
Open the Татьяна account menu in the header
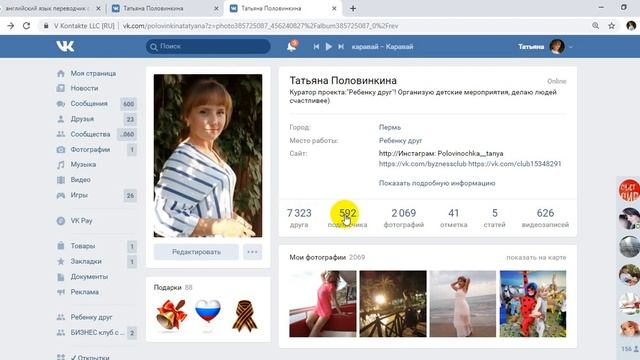[545, 47]
